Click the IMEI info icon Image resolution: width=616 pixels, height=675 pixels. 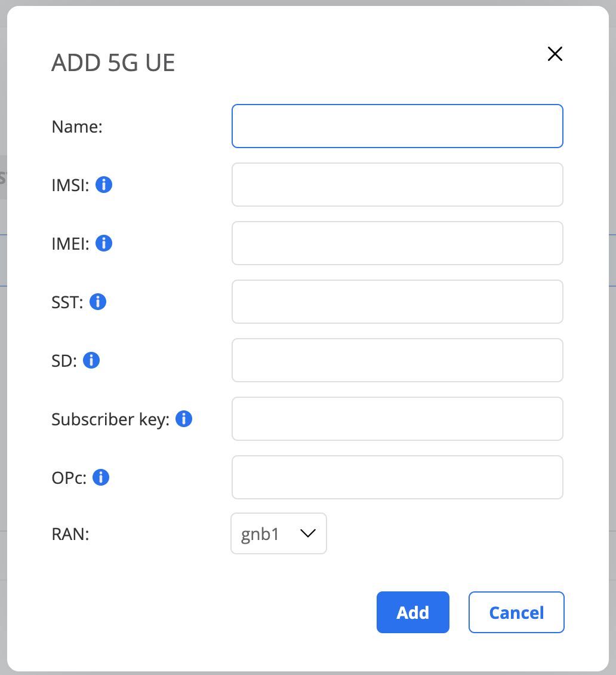tap(104, 244)
